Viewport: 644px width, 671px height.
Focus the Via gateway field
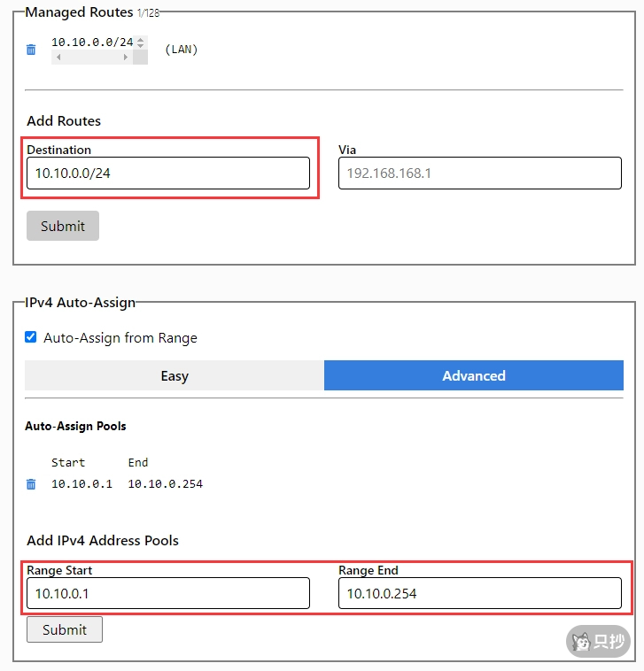(479, 174)
